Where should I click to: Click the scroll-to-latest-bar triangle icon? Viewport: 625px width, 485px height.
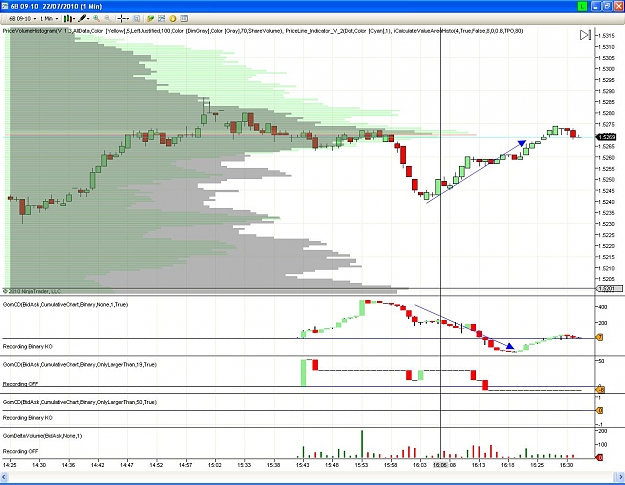[x=585, y=35]
